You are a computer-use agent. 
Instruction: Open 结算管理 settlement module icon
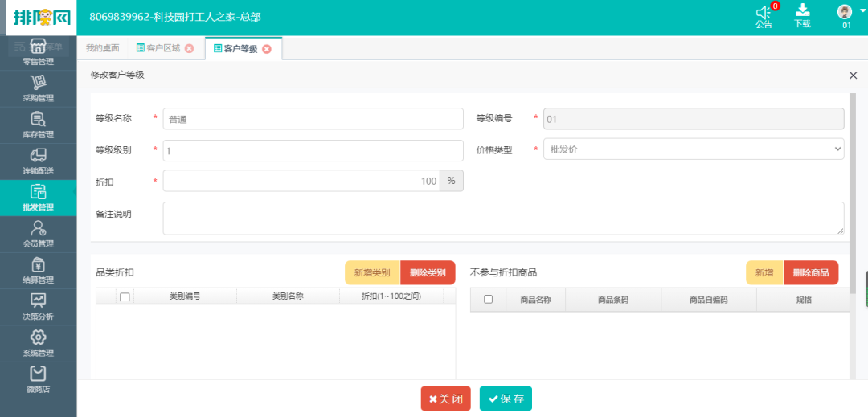pos(38,264)
